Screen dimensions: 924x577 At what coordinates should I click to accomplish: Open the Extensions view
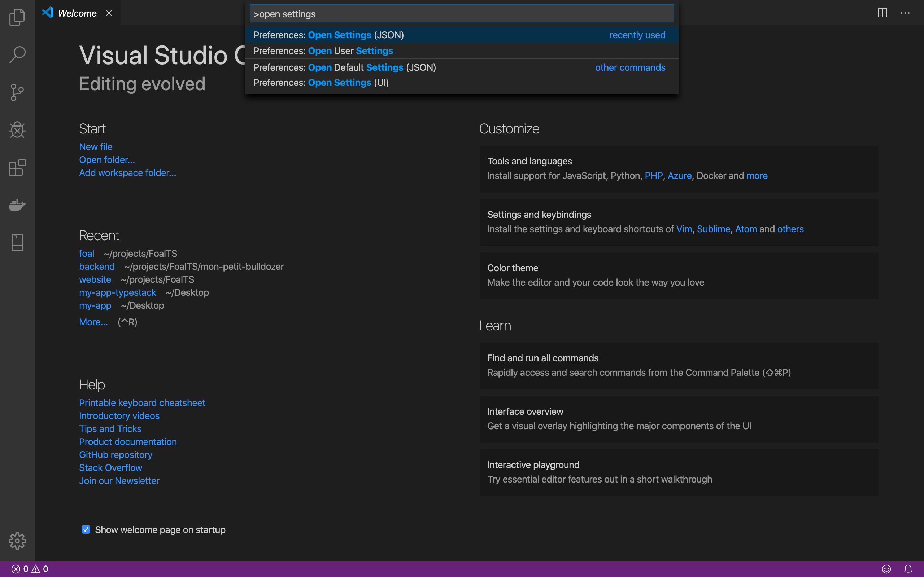click(17, 167)
